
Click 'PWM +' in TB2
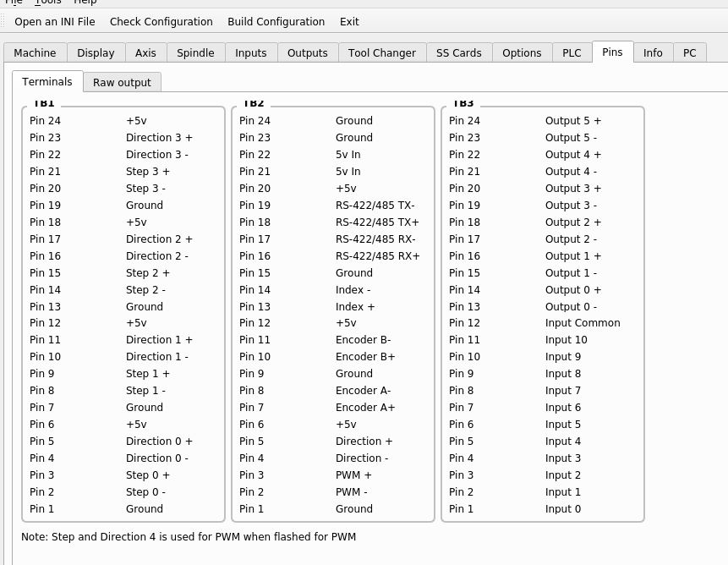(x=353, y=475)
